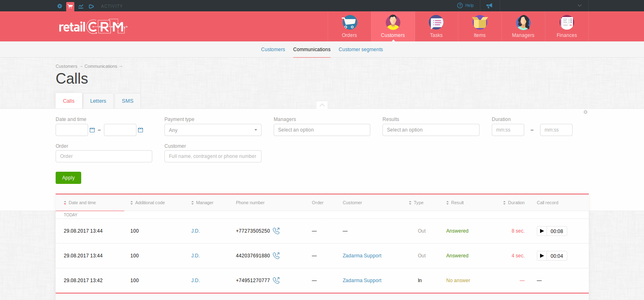This screenshot has width=644, height=300.
Task: Click the maximum Duration field
Action: coord(556,130)
